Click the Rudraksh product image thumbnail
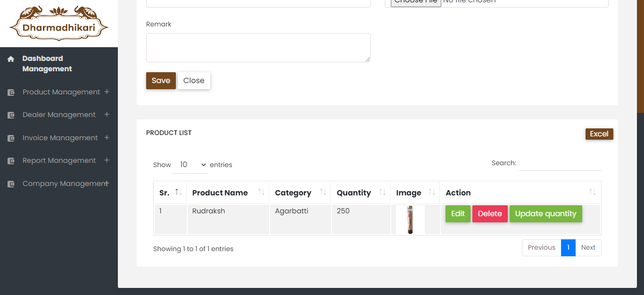Screen dimensions: 644x295 tap(410, 219)
